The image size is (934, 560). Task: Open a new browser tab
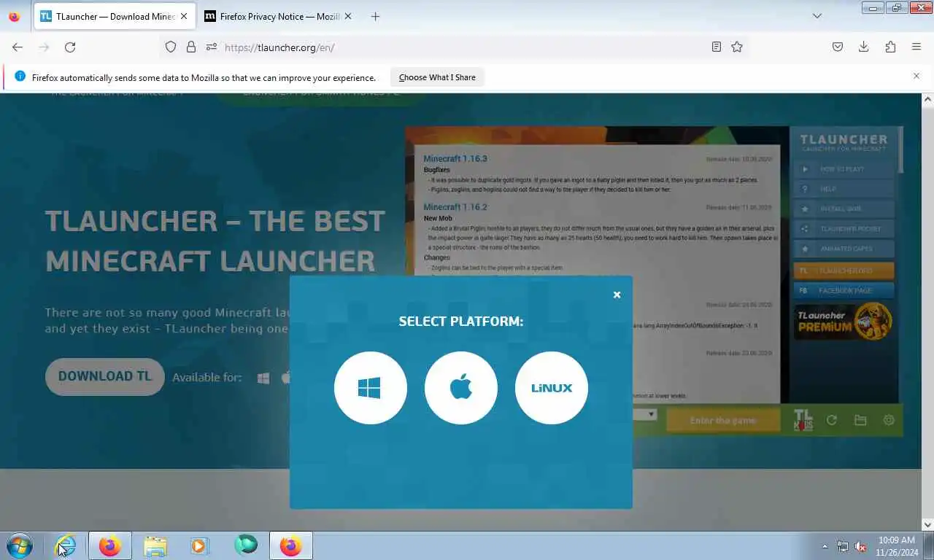click(375, 16)
